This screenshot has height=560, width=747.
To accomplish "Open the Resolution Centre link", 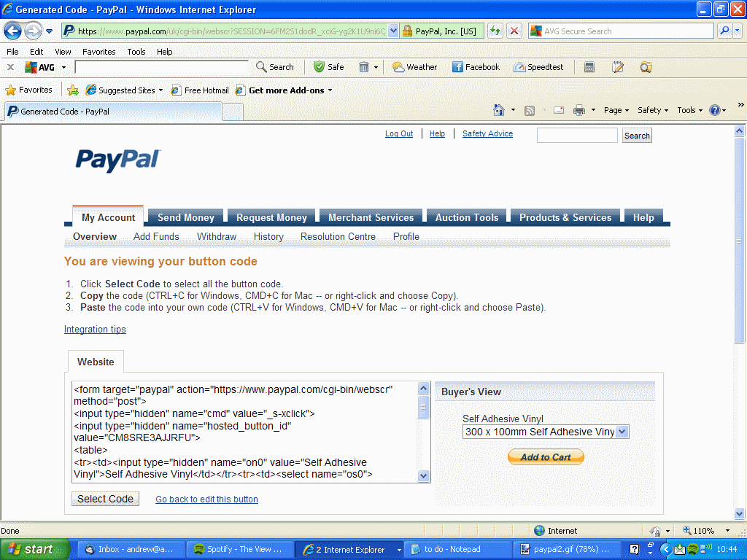I will point(338,237).
